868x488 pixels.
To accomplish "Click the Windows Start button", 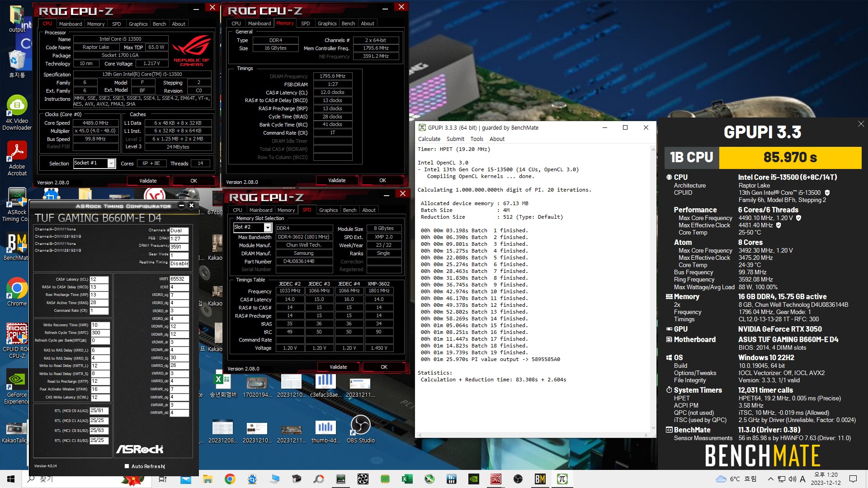I will point(11,479).
